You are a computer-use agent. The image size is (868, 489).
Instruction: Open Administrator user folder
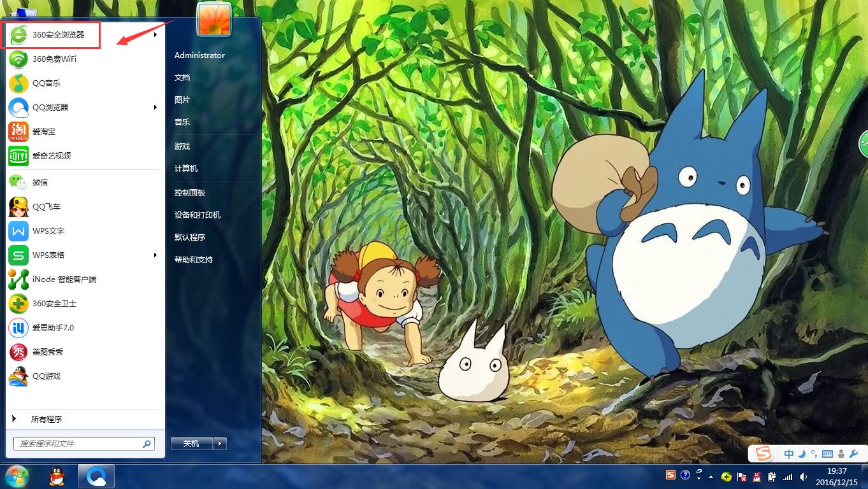199,55
